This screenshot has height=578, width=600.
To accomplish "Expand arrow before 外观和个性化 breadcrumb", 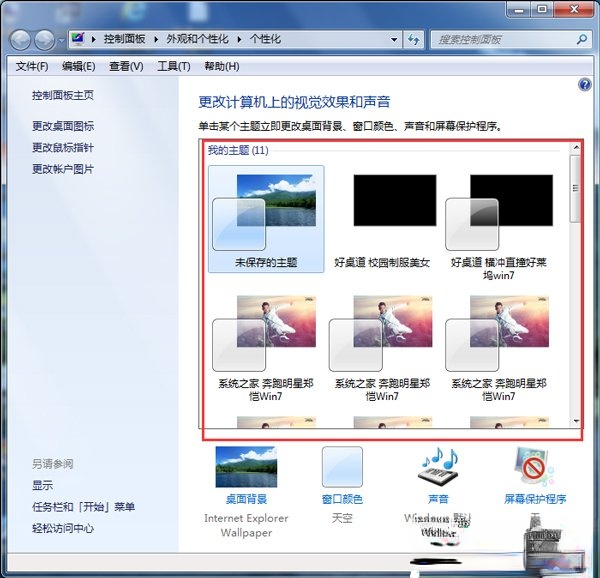I will (x=156, y=39).
